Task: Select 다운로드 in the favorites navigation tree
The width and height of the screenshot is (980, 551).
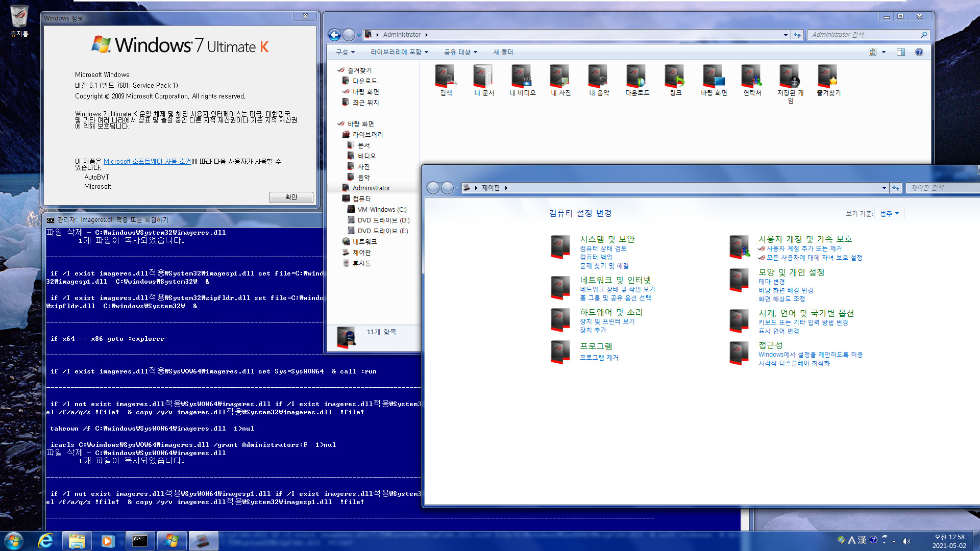Action: [364, 81]
